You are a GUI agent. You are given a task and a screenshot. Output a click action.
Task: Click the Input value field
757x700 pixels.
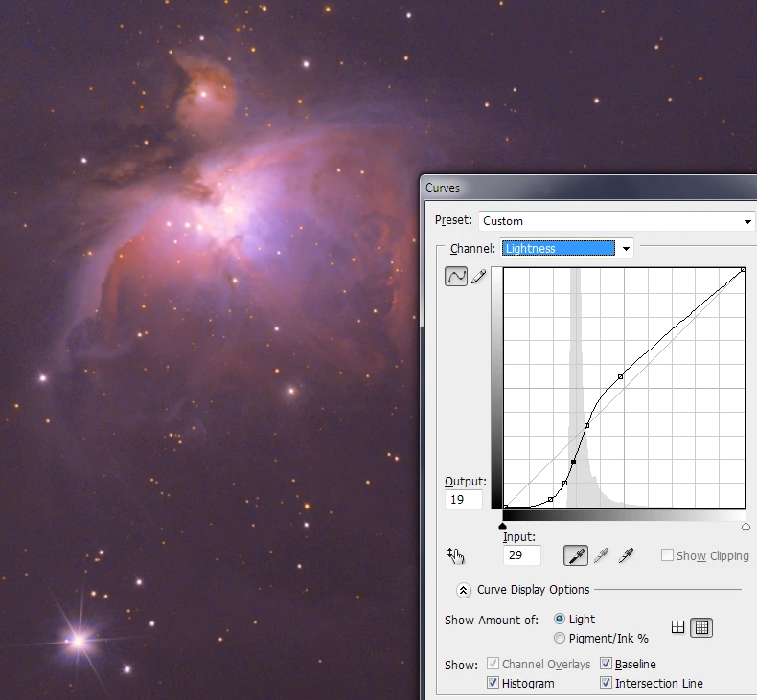(521, 555)
